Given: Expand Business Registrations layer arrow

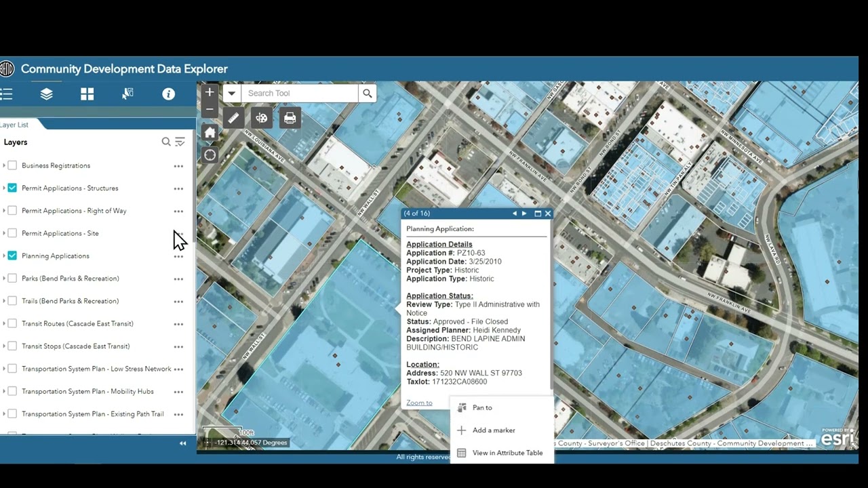Looking at the screenshot, I should pyautogui.click(x=4, y=165).
